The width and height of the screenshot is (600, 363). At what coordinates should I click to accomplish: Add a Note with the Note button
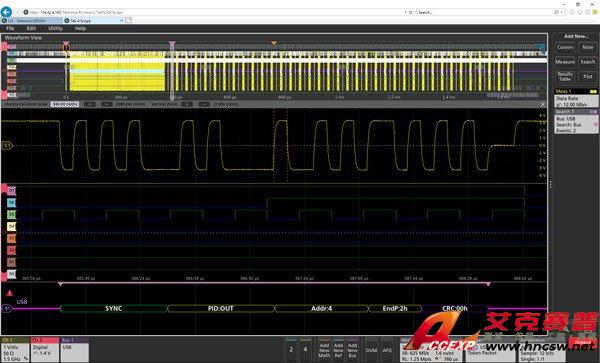(x=588, y=47)
